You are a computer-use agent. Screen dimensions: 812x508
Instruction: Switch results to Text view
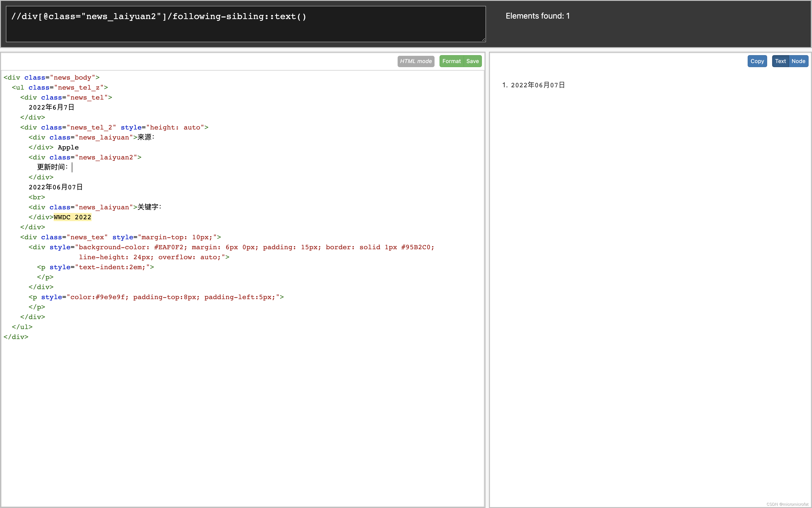tap(781, 61)
